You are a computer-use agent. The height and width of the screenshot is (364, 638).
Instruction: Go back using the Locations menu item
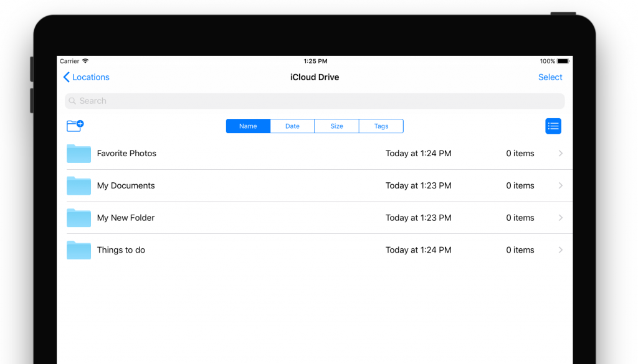(86, 77)
